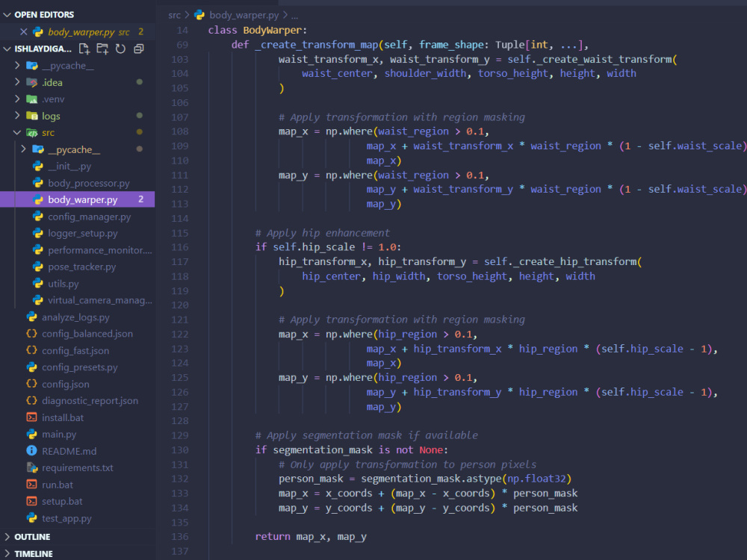The image size is (747, 560).
Task: Click braces icon beside diagnostic_report.json
Action: (x=31, y=400)
